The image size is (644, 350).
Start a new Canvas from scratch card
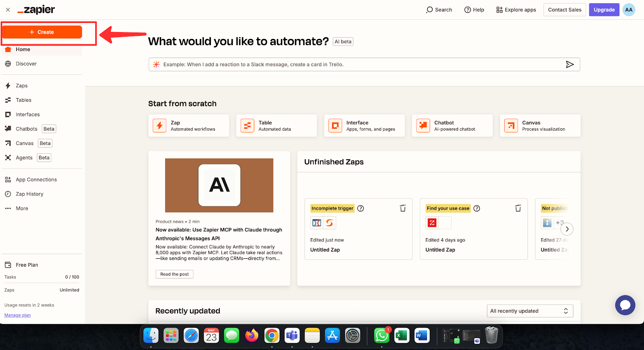click(x=540, y=126)
